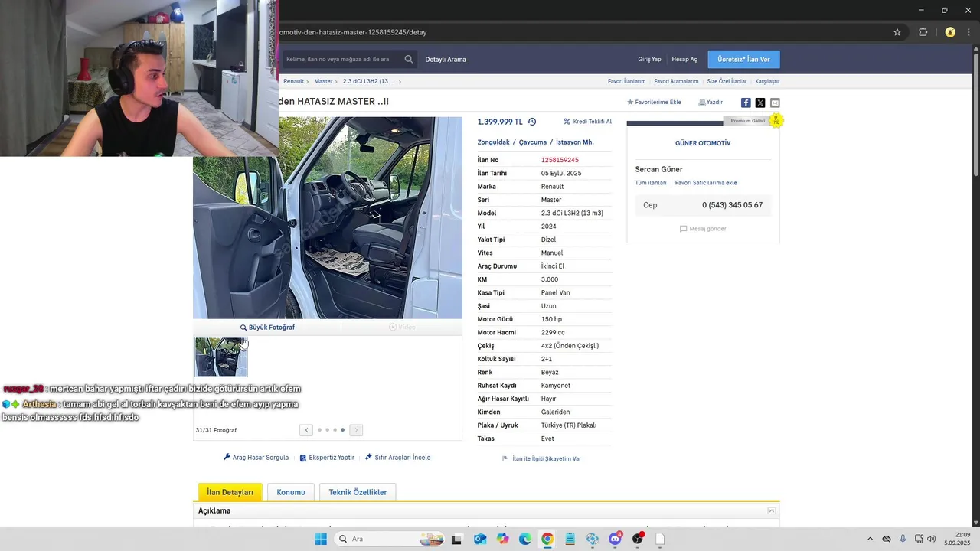This screenshot has width=980, height=551.
Task: Open seller's Tüm ilanları link
Action: pos(651,183)
